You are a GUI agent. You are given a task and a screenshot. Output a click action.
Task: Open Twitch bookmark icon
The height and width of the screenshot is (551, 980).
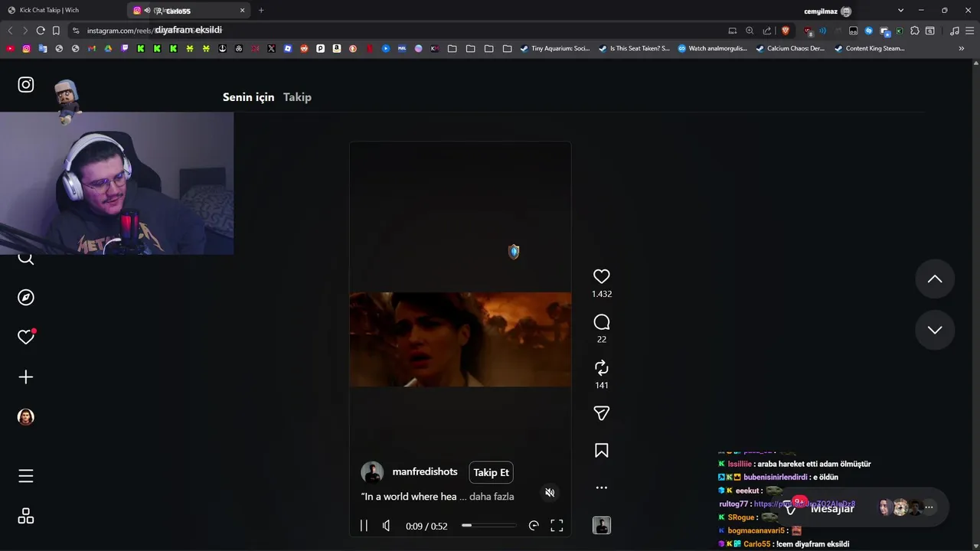pos(124,48)
